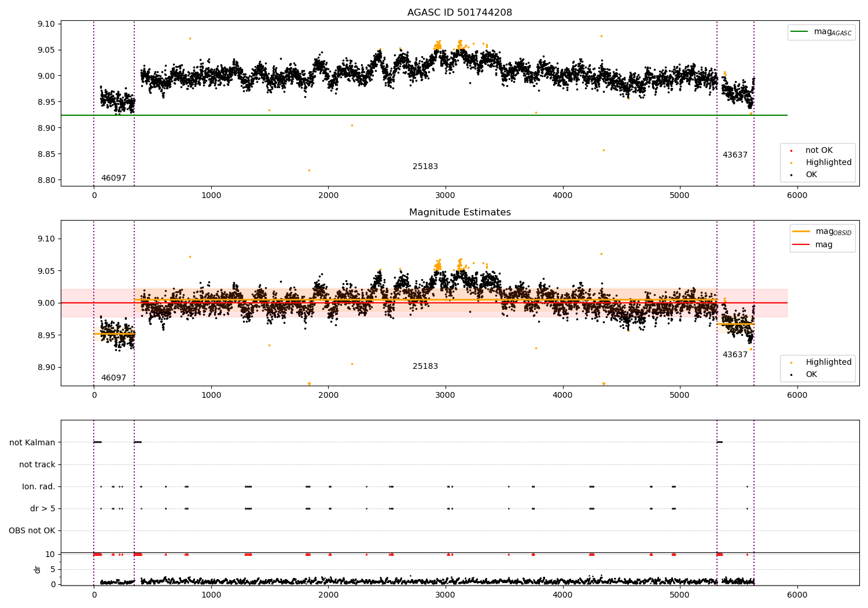Click obsid label 25183 in top plot
The width and height of the screenshot is (868, 608).
tap(425, 167)
